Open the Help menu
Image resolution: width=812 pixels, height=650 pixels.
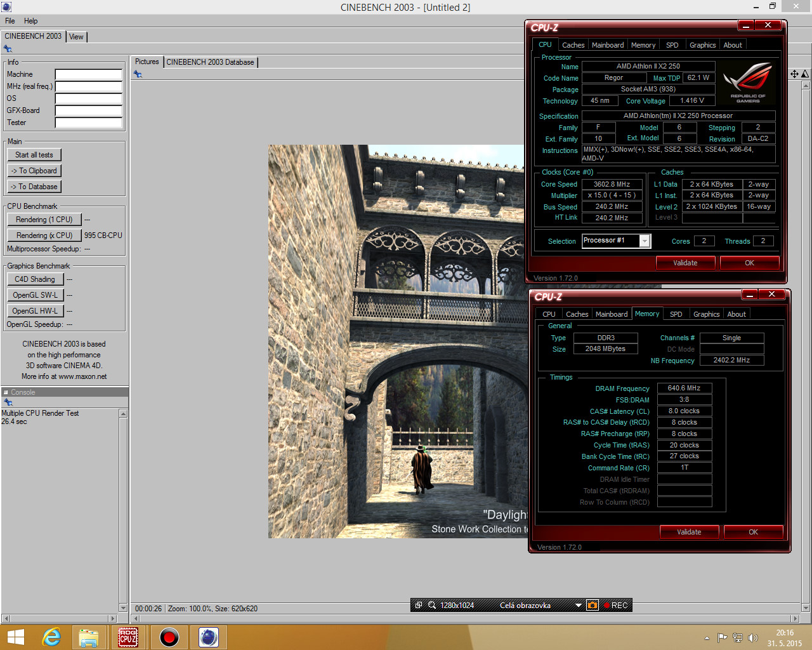point(31,21)
